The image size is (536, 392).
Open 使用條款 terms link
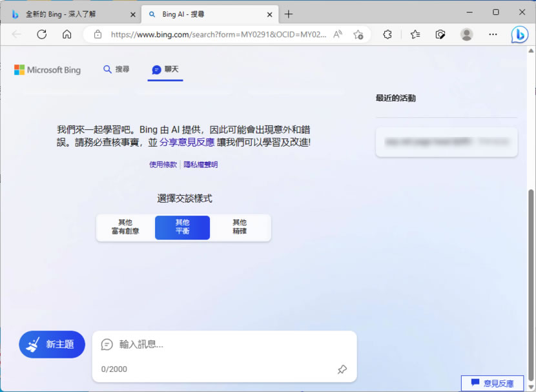[163, 165]
